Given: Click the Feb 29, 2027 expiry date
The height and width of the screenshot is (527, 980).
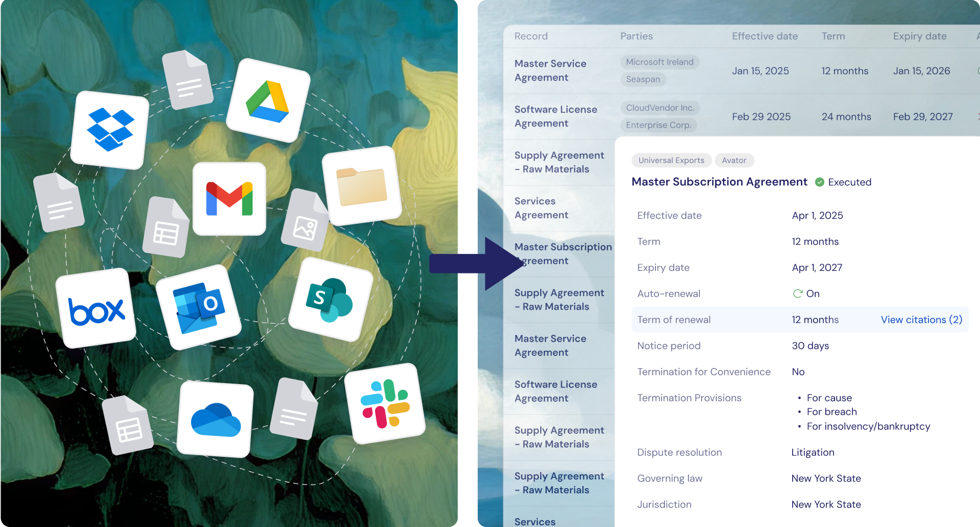Looking at the screenshot, I should pos(923,117).
